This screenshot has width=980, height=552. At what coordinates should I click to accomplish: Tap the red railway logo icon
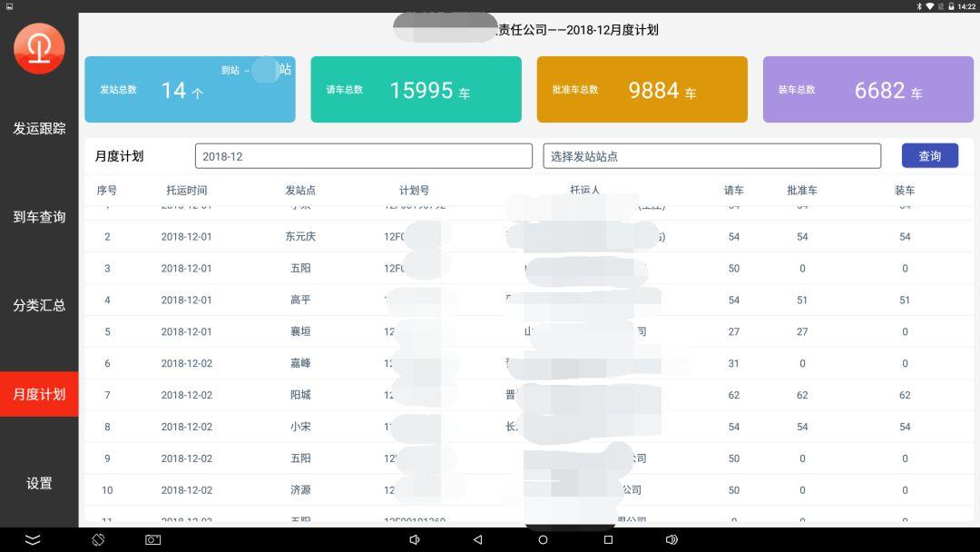point(39,48)
